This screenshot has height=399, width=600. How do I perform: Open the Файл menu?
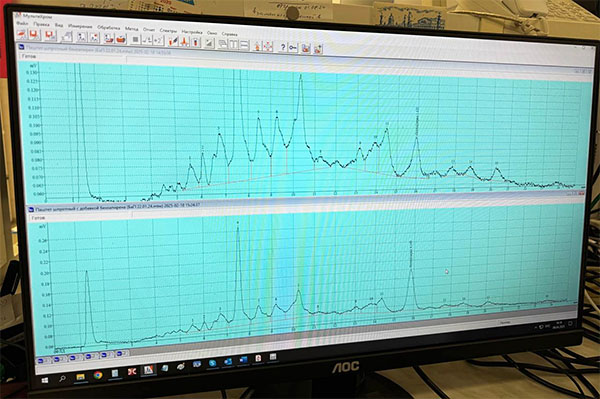click(x=22, y=24)
